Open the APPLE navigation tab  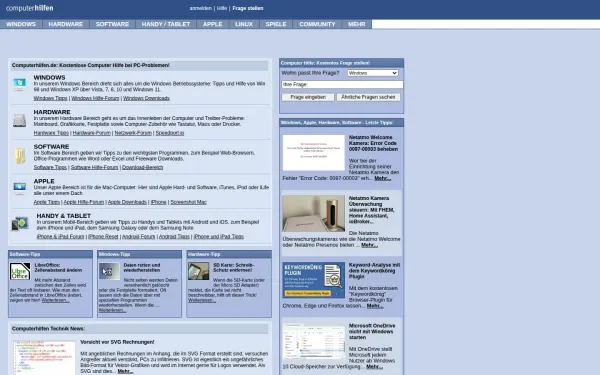coord(212,24)
